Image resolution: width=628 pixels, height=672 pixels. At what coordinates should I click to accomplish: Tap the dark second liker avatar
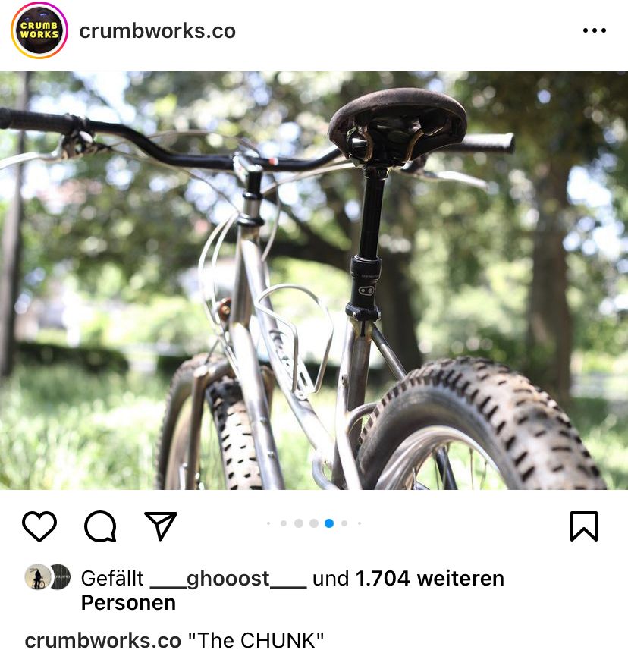pos(61,577)
